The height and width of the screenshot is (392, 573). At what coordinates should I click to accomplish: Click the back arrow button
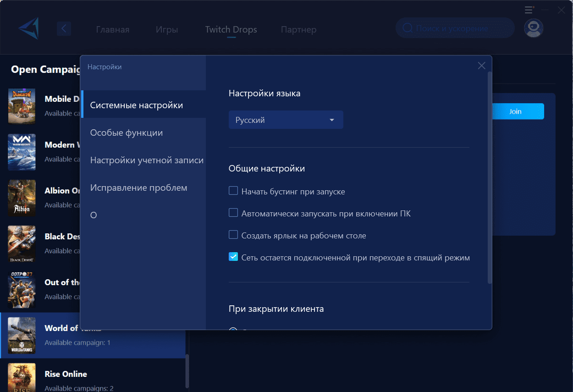pyautogui.click(x=64, y=29)
